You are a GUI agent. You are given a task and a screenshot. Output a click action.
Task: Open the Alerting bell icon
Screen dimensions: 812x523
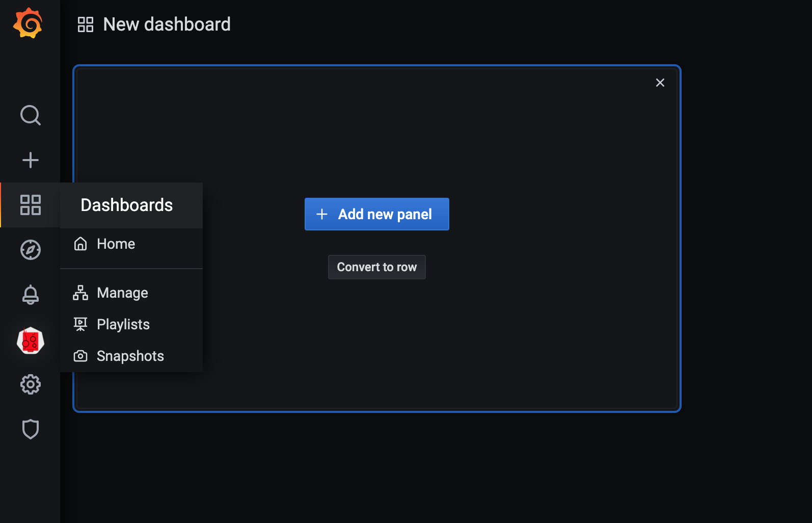pos(31,295)
